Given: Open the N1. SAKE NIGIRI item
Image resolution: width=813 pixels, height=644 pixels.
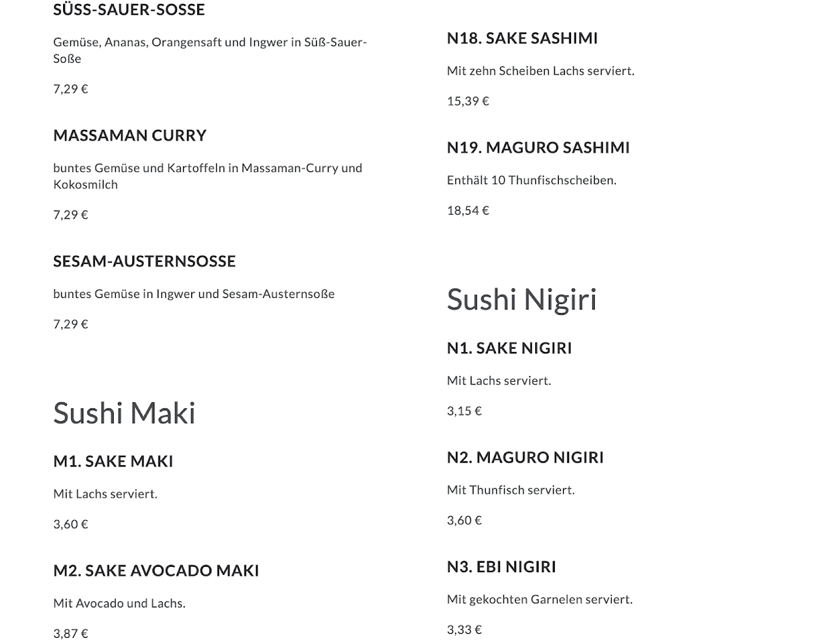Looking at the screenshot, I should [x=509, y=348].
